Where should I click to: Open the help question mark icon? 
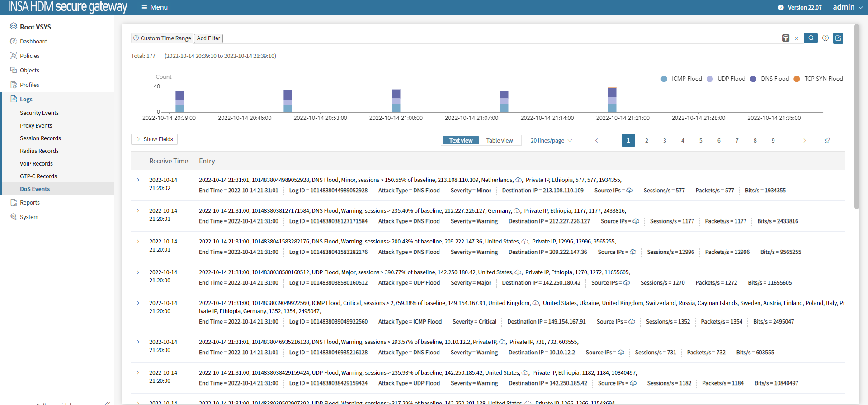click(x=826, y=38)
